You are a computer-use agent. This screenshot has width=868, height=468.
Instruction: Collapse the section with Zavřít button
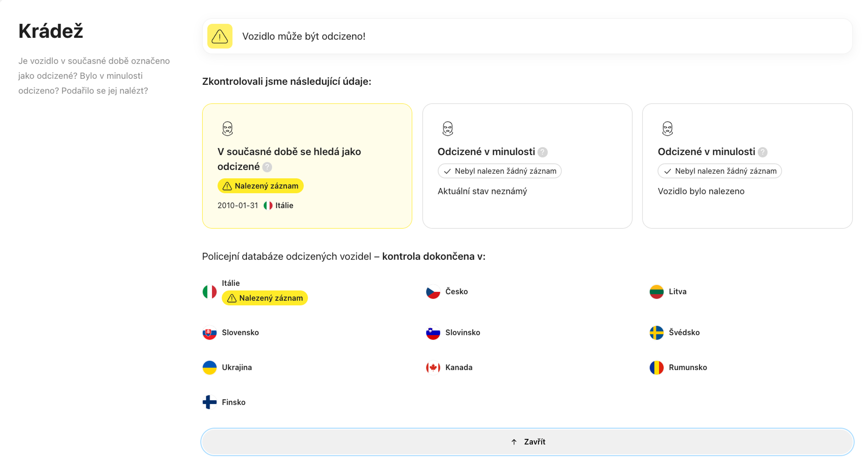(527, 442)
